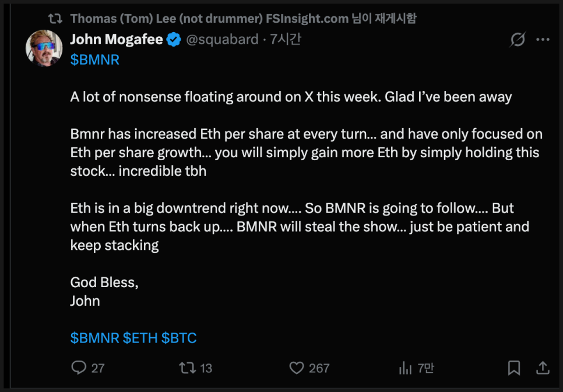Click the 267 likes count
This screenshot has height=392, width=563.
[319, 368]
